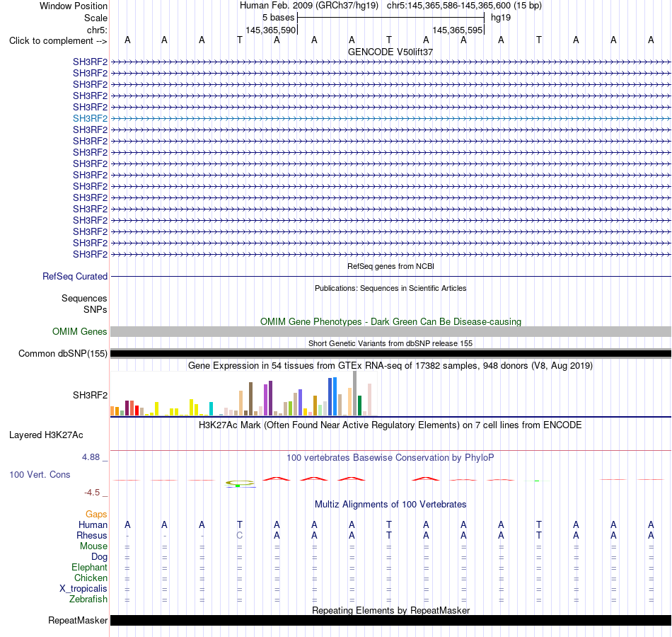
Task: Click the RepeatMasker track label
Action: (78, 620)
